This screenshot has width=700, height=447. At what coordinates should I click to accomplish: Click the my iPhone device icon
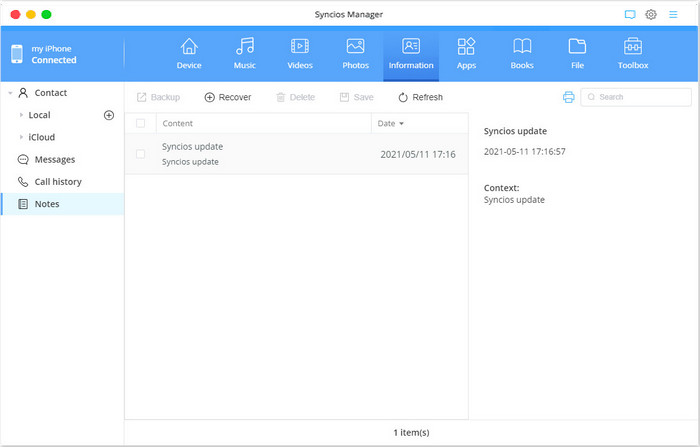(17, 54)
